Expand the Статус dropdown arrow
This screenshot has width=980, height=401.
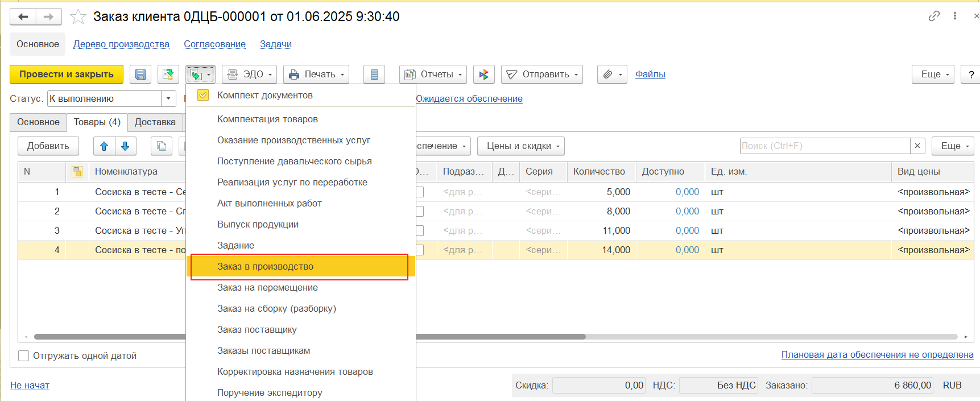(168, 99)
